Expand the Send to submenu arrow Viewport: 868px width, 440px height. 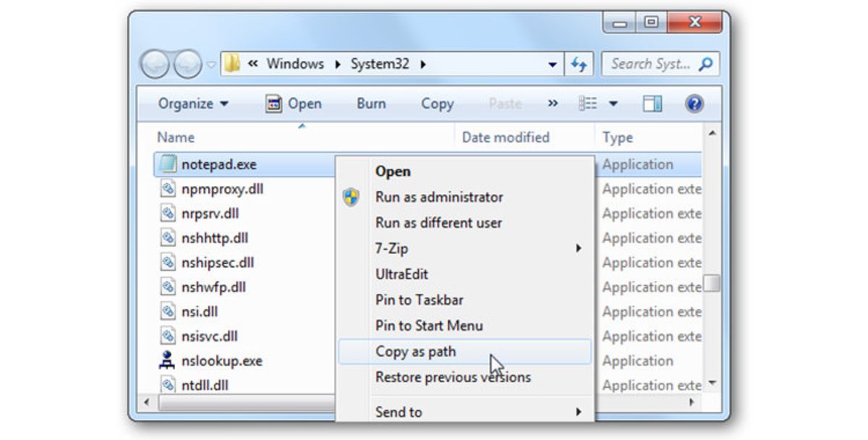(578, 412)
